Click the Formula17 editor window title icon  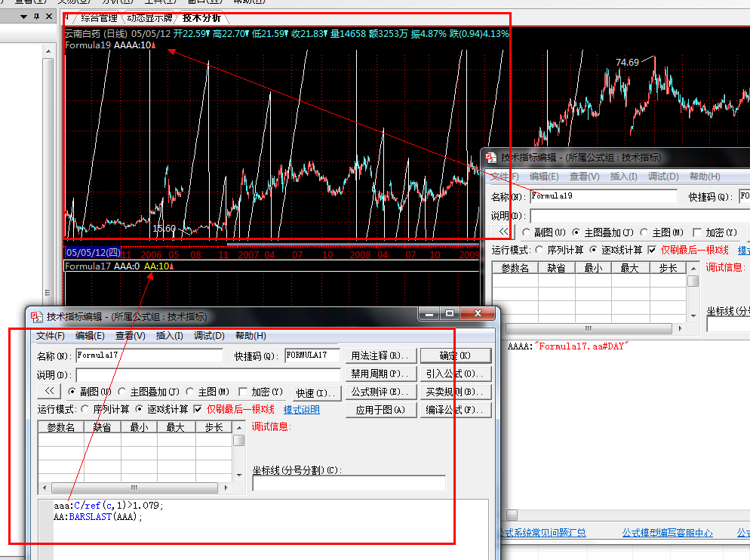(35, 317)
